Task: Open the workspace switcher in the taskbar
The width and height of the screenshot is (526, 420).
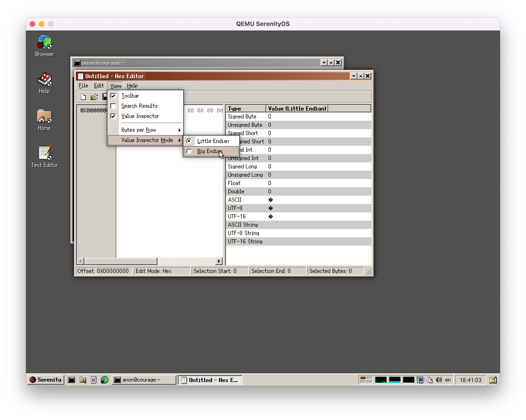Action: [x=366, y=380]
